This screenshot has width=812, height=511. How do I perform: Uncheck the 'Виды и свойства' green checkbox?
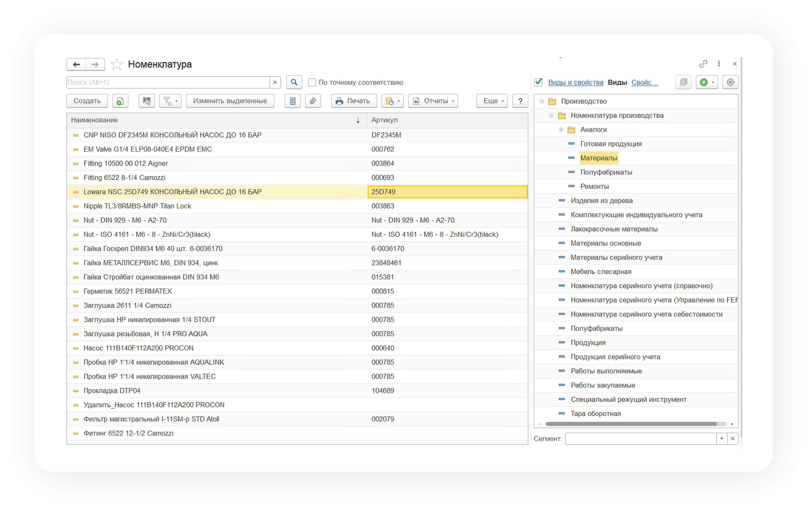pos(539,82)
